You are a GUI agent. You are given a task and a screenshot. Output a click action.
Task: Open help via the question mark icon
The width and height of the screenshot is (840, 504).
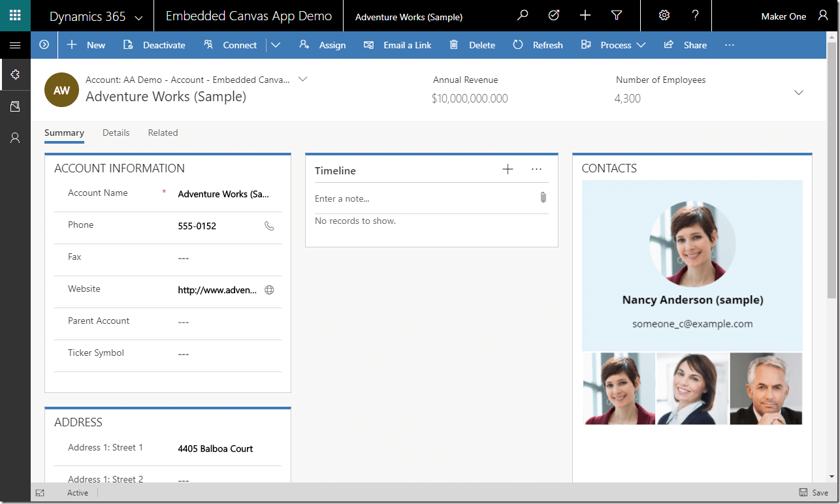tap(696, 14)
